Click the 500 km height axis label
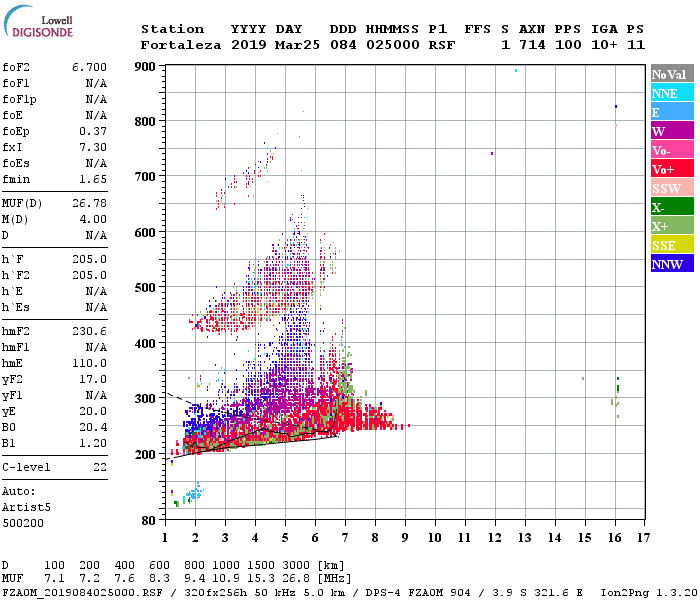Screen dimensions: 700x600 (145, 288)
